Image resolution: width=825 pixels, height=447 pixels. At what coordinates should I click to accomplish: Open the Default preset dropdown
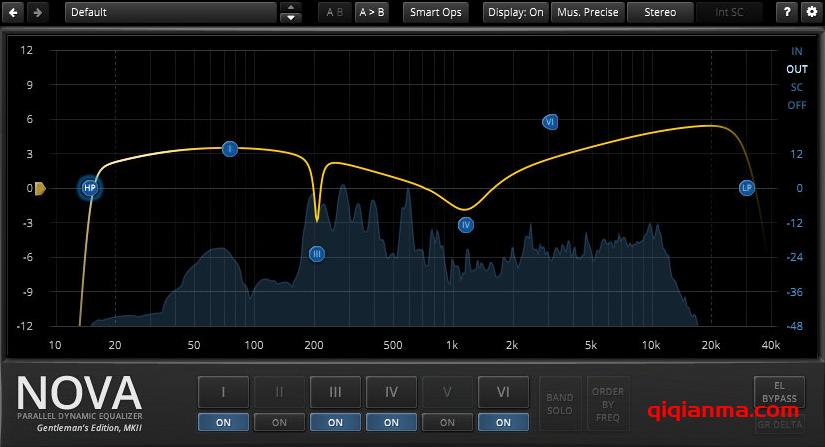click(170, 12)
